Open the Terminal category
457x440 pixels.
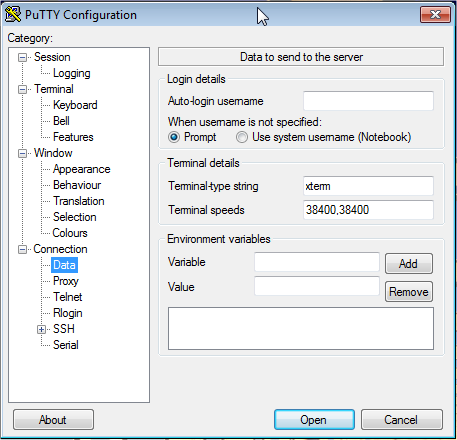point(54,89)
